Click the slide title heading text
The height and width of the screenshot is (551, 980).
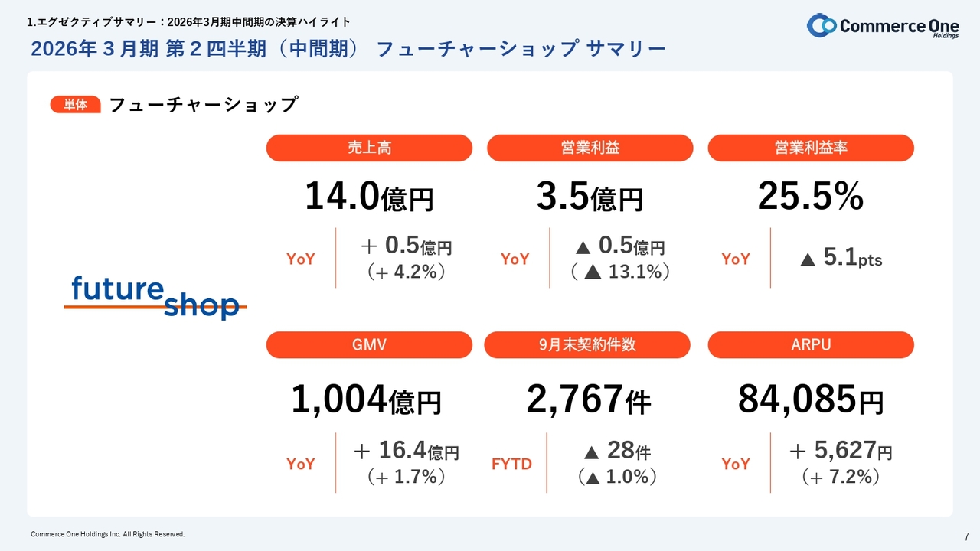pos(348,50)
